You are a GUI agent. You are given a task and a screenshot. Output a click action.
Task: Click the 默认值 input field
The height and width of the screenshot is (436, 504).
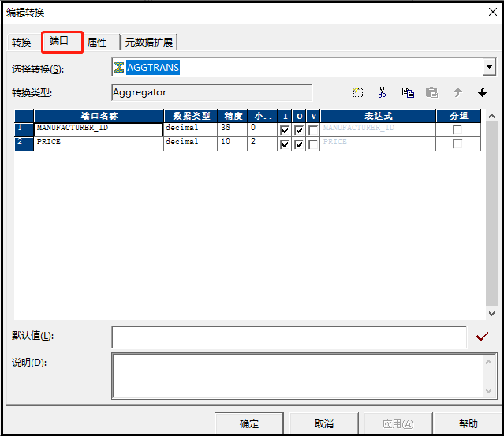289,337
